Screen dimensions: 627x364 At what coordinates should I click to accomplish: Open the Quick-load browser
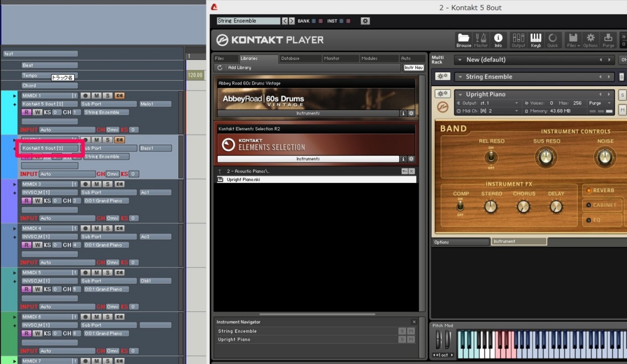coord(553,40)
